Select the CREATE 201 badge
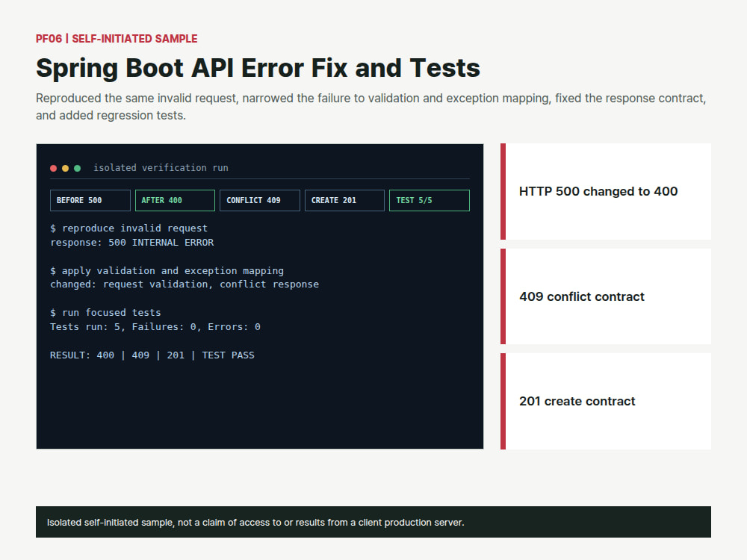This screenshot has height=560, width=747. tap(344, 200)
